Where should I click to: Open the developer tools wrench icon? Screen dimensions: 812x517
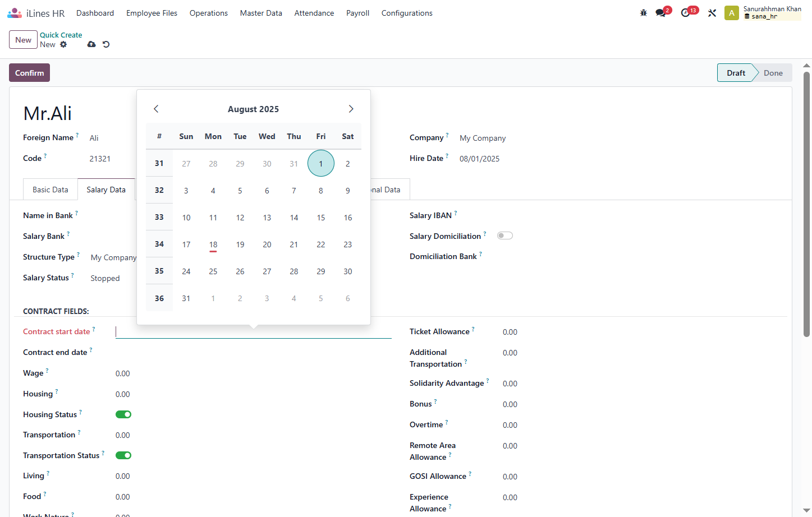pos(712,13)
